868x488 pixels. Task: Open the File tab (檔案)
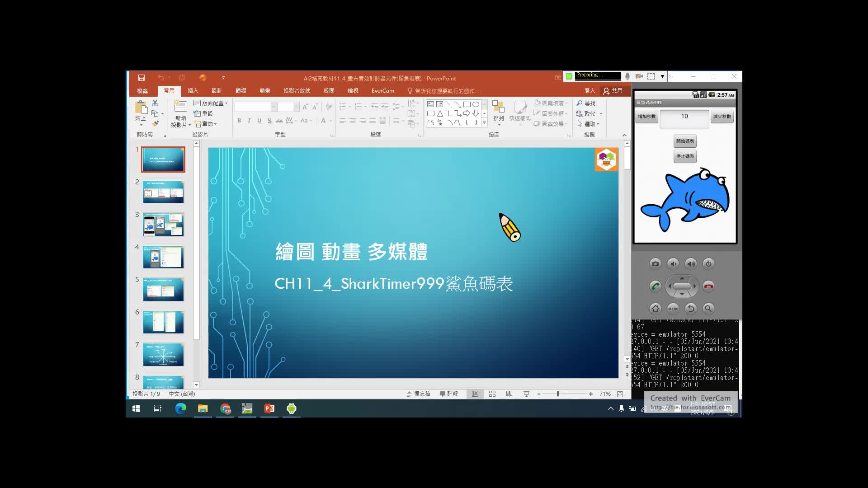point(142,91)
